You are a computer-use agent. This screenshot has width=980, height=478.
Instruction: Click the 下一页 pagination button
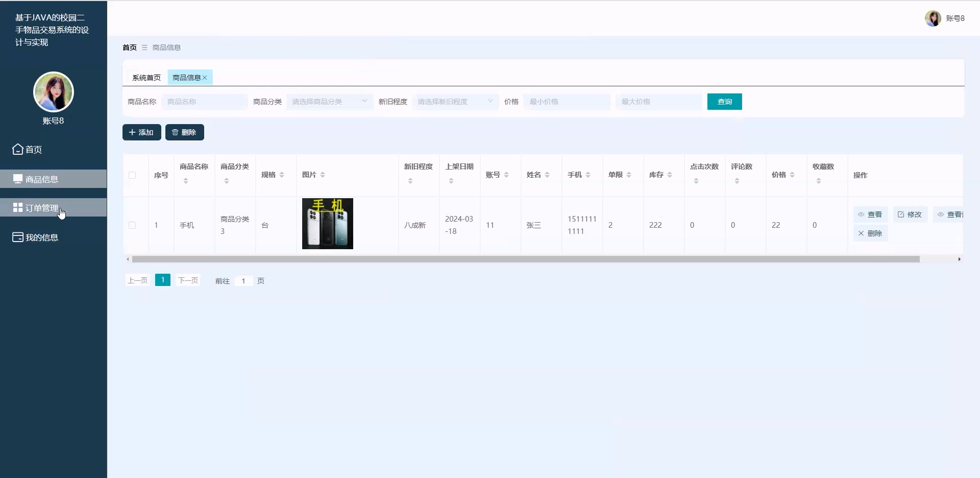click(188, 280)
